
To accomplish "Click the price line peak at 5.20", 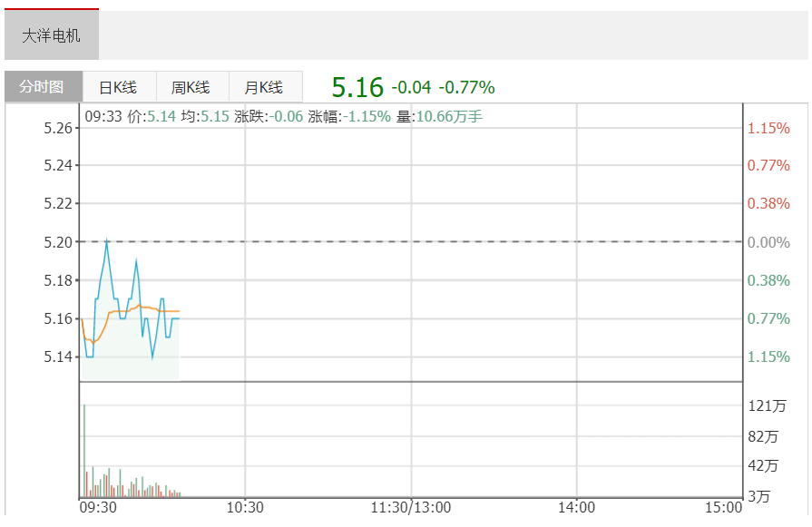I will coord(107,241).
